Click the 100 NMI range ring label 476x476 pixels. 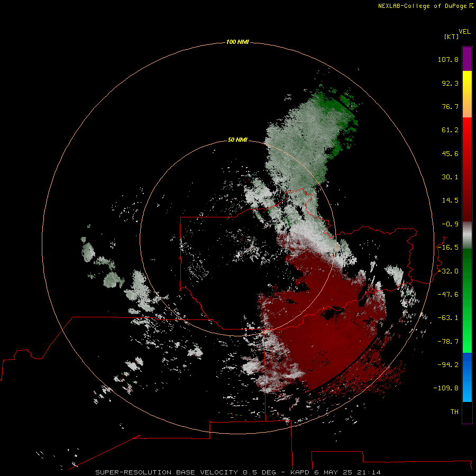[x=237, y=42]
